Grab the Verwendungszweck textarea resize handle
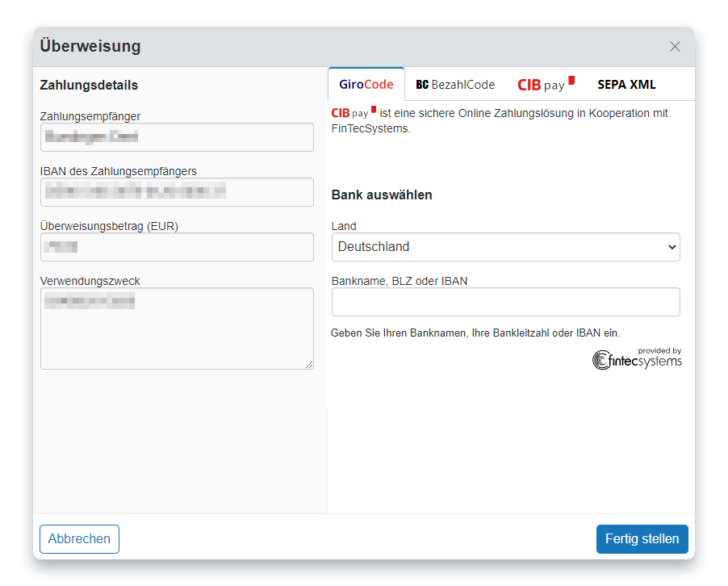 [309, 365]
